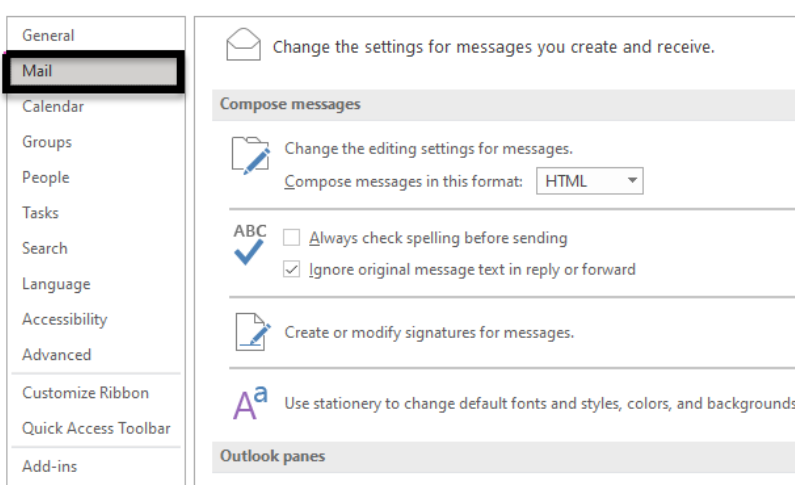
Task: Click the editing settings pencil-page icon
Action: (250, 156)
